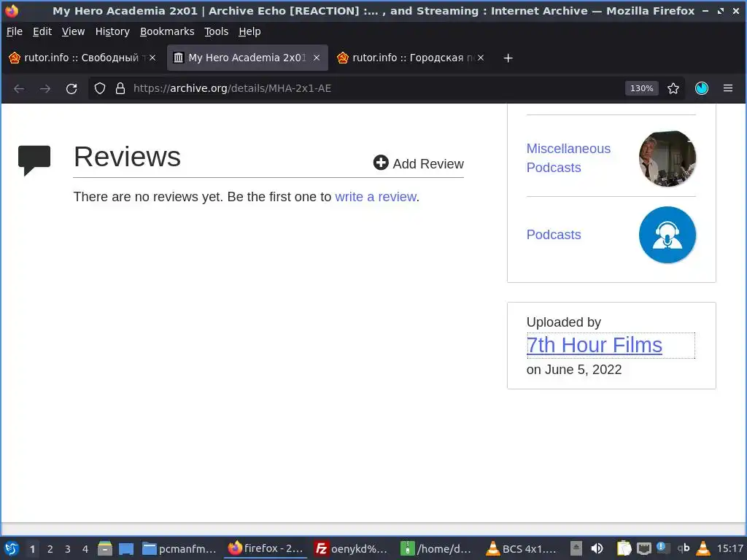This screenshot has height=560, width=747.
Task: Open qBittorrent tray icon
Action: pos(684,548)
